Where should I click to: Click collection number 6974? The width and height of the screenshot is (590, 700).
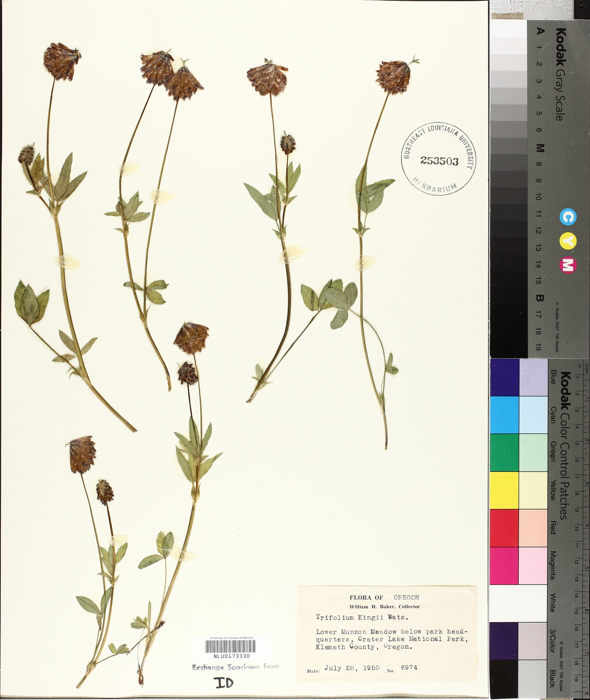click(x=409, y=667)
